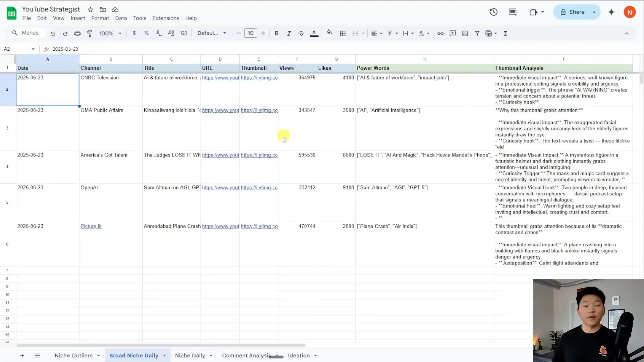Switch to Niche Outliers sheet tab

pos(73,355)
